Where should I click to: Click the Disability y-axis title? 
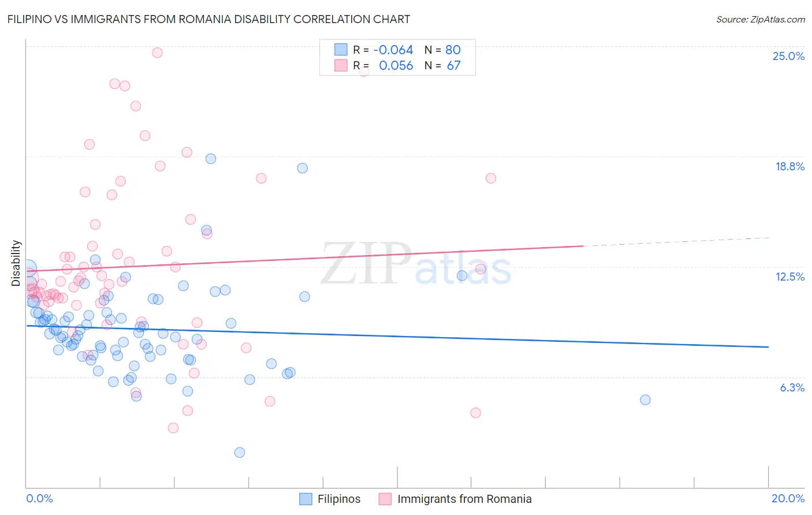tap(16, 263)
